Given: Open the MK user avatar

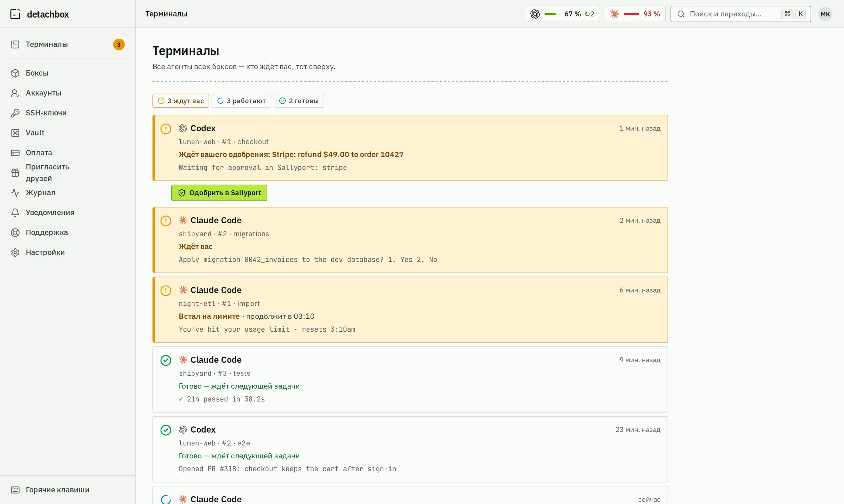Looking at the screenshot, I should point(825,14).
